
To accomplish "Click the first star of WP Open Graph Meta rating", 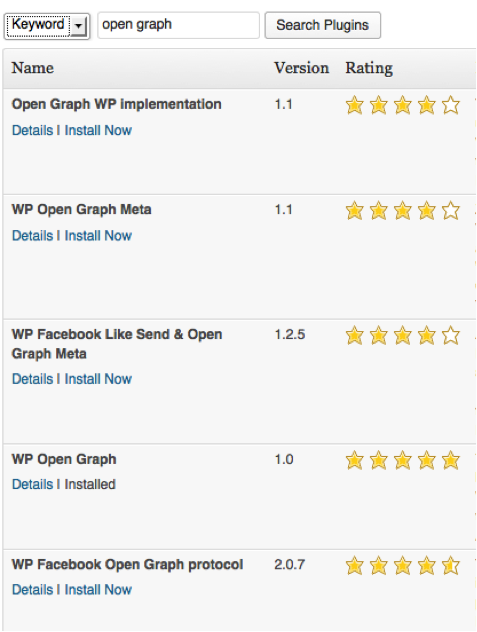I will [x=354, y=211].
